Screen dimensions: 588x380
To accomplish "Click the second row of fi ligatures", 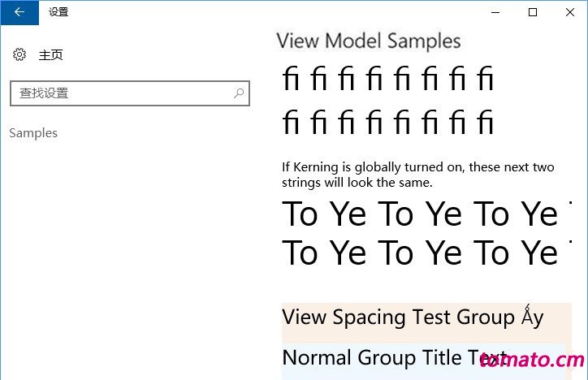I will pyautogui.click(x=387, y=122).
